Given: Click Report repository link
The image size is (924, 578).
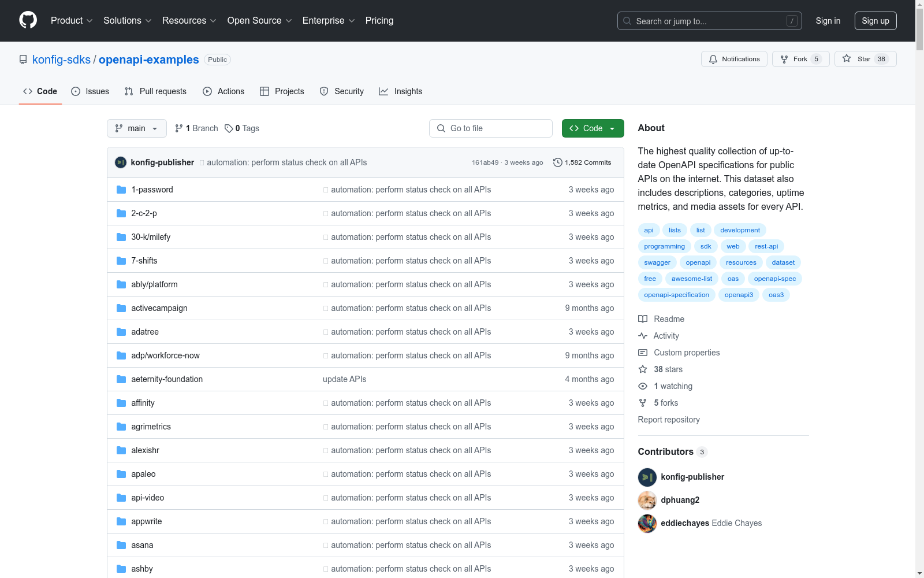Looking at the screenshot, I should pyautogui.click(x=669, y=420).
